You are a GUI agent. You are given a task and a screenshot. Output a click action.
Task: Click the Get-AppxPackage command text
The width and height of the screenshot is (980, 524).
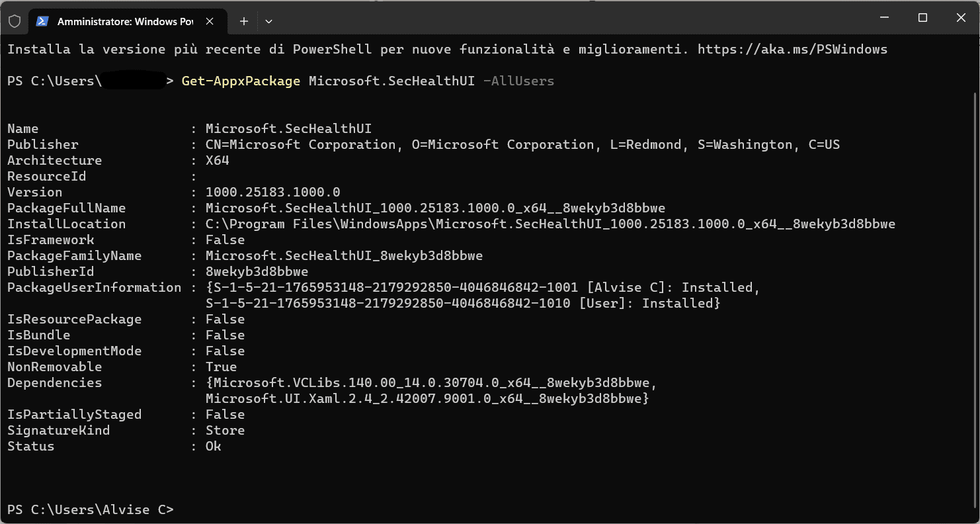241,81
